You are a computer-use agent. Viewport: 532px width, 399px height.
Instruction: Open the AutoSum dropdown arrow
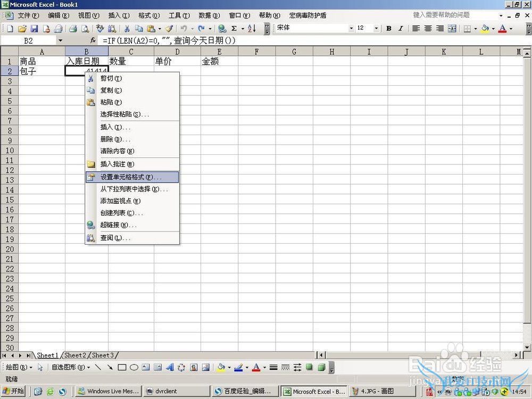point(243,29)
